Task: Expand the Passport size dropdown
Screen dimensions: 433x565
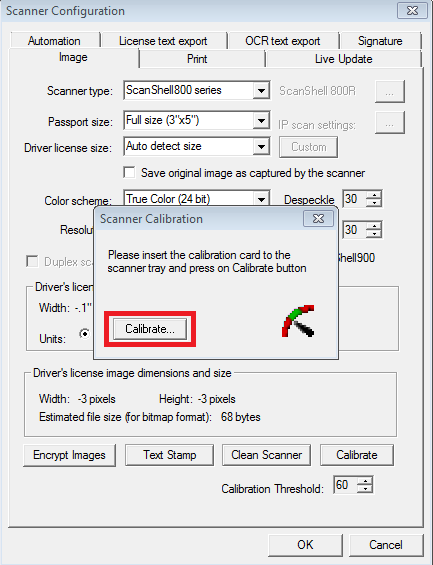Action: point(261,121)
